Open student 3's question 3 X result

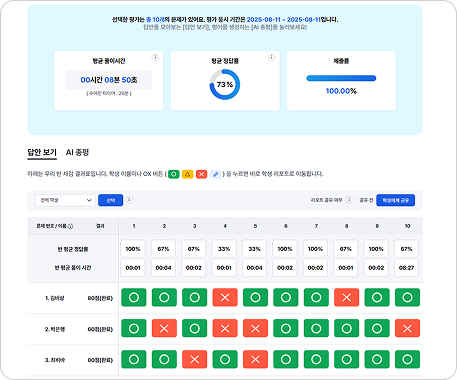195,359
